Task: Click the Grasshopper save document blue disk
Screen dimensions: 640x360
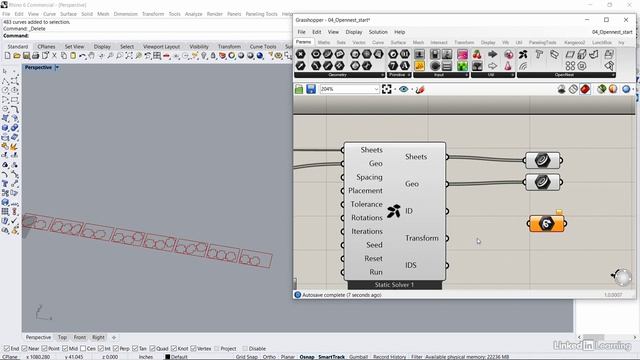Action: coord(311,89)
